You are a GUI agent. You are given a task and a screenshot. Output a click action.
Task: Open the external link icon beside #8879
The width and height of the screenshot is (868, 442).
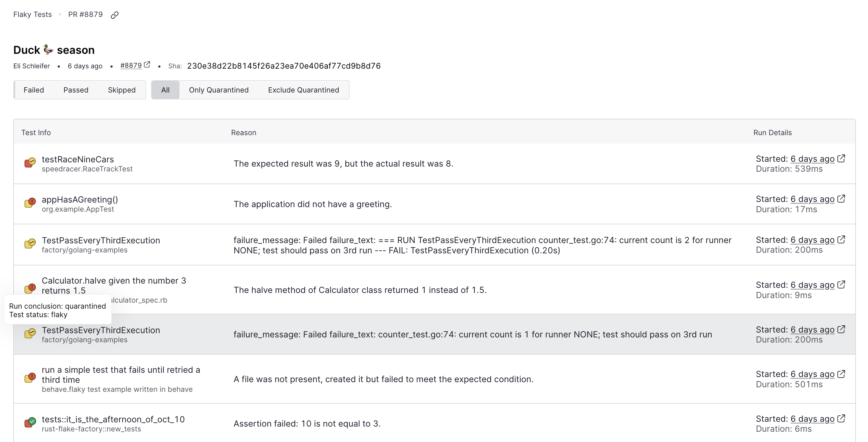point(147,65)
